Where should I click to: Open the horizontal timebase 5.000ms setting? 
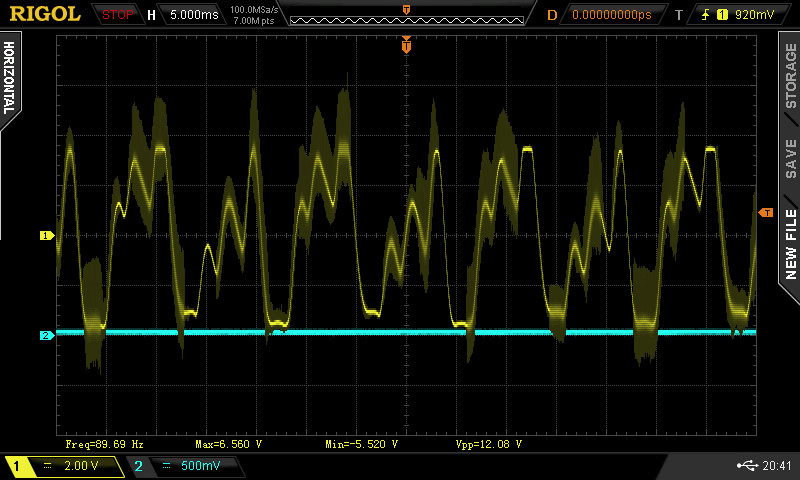click(x=193, y=15)
